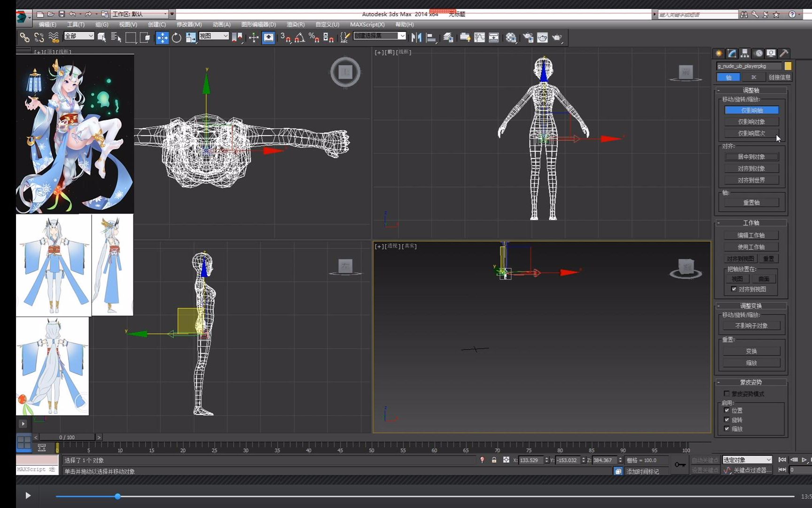Toggle the selection lock icon
This screenshot has width=812, height=508.
coord(494,460)
